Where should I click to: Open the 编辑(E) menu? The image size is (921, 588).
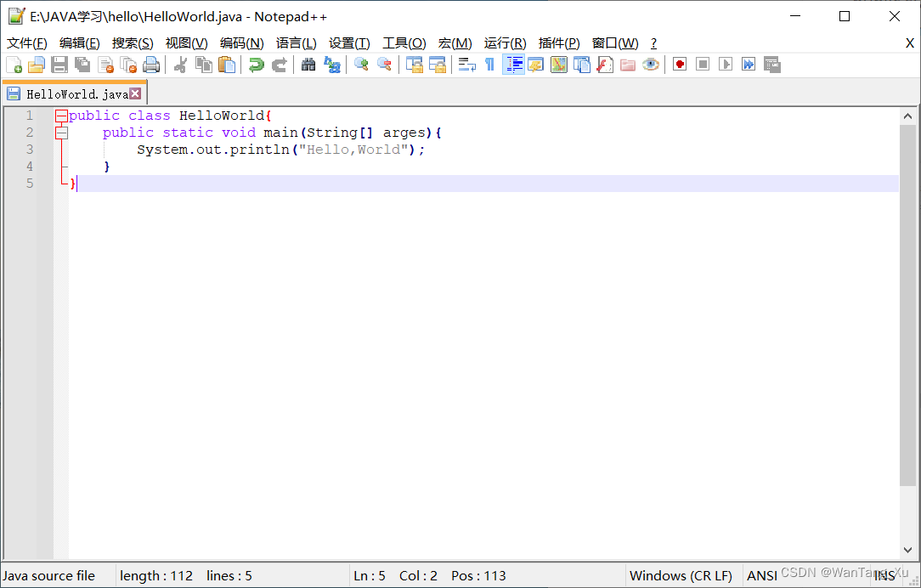tap(79, 43)
